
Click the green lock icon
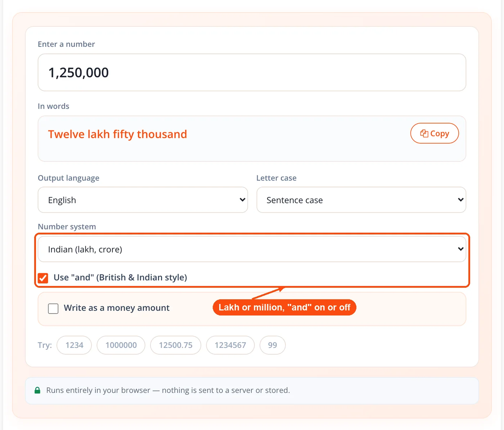point(37,390)
